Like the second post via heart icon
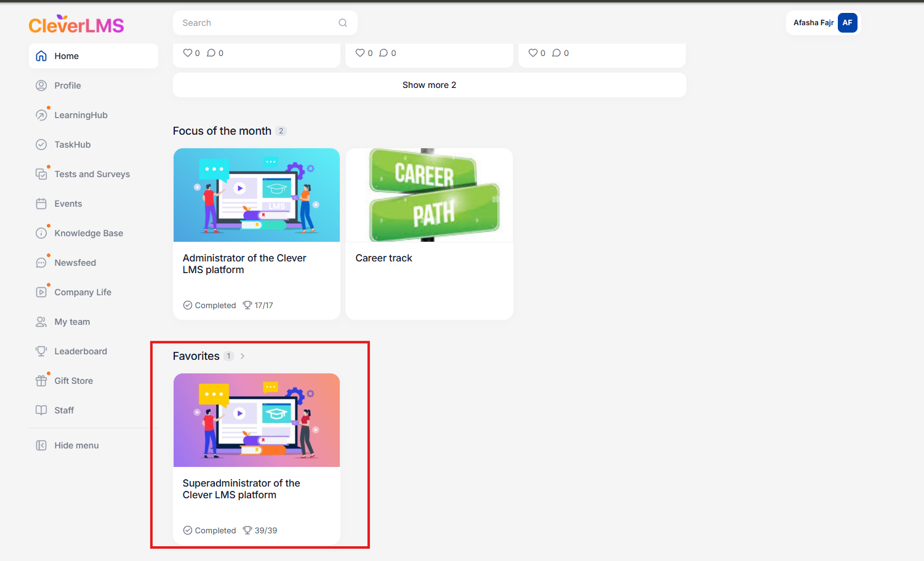The height and width of the screenshot is (561, 924). 360,53
